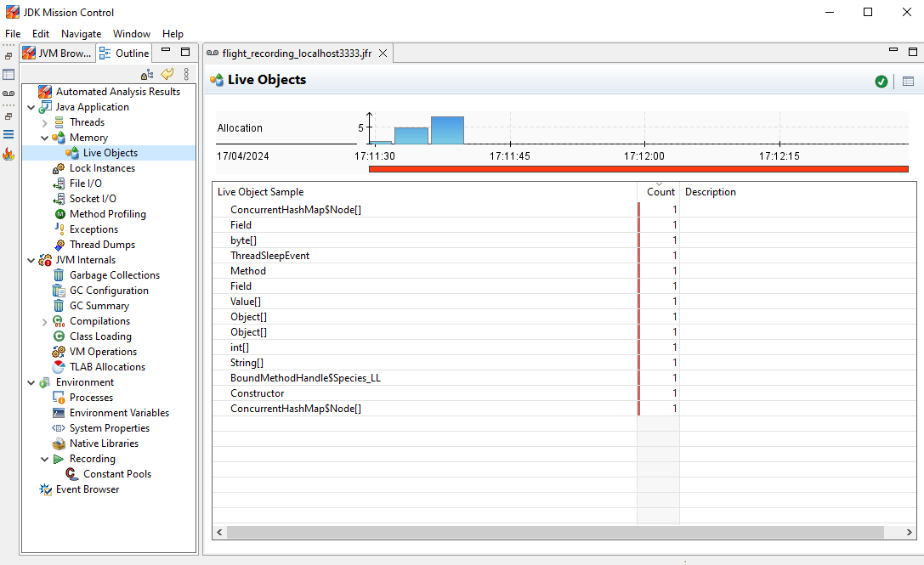Viewport: 924px width, 565px height.
Task: Open the Thread Dumps icon
Action: (x=59, y=245)
